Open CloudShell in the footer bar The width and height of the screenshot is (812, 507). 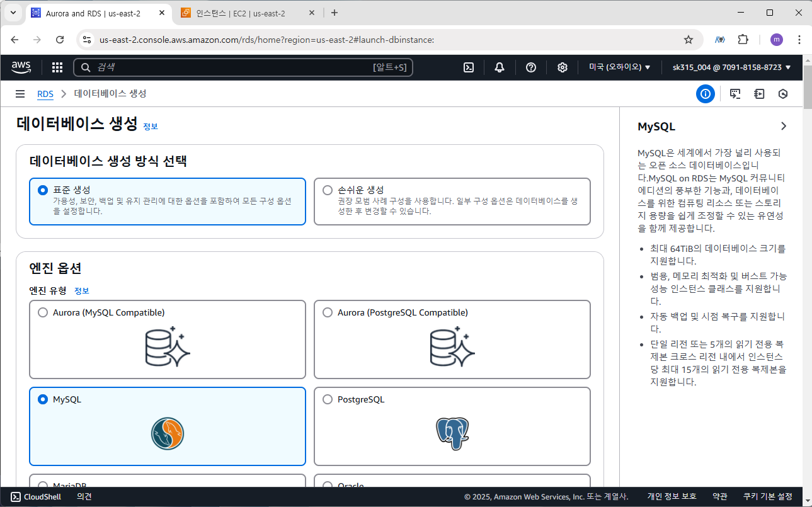tap(36, 497)
